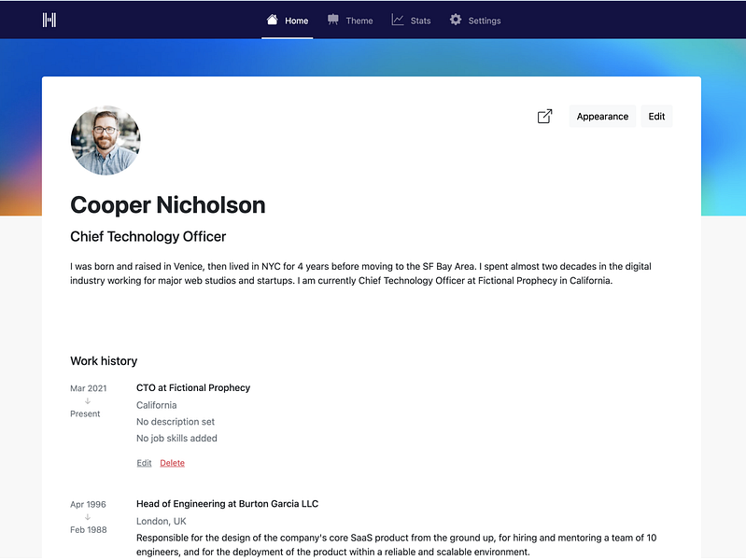The height and width of the screenshot is (560, 746).
Task: Click the profile Edit button
Action: [656, 116]
